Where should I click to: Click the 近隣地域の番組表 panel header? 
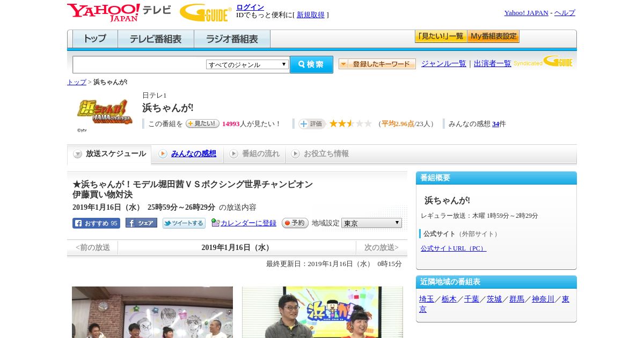[496, 282]
